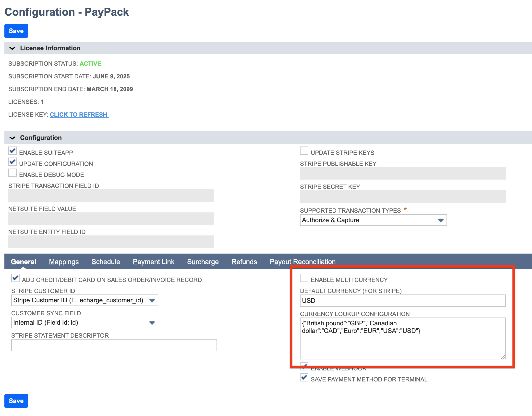The width and height of the screenshot is (532, 416).
Task: Click the NetSuite Entity Field ID field
Action: (111, 242)
